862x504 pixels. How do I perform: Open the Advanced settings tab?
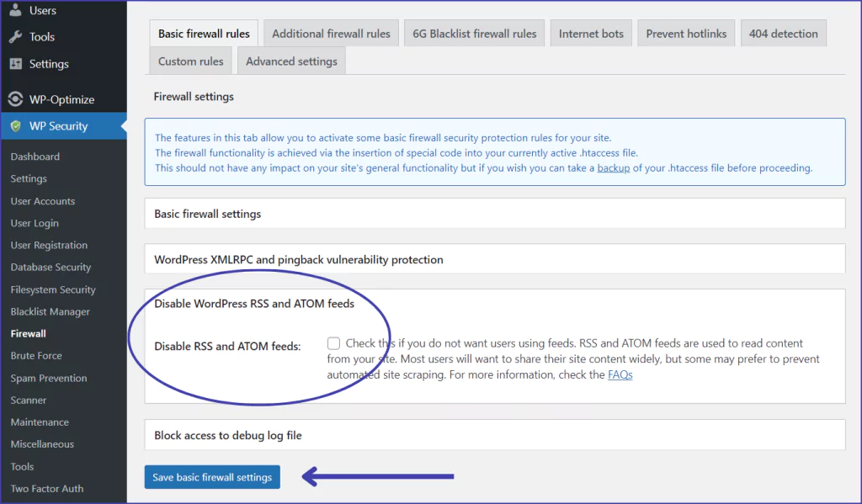pos(291,61)
